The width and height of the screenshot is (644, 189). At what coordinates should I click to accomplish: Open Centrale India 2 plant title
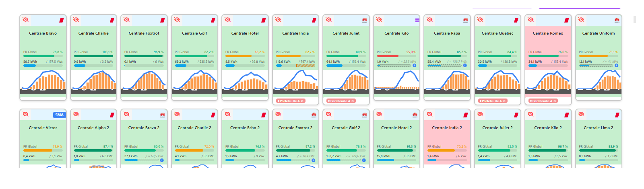[x=447, y=128]
